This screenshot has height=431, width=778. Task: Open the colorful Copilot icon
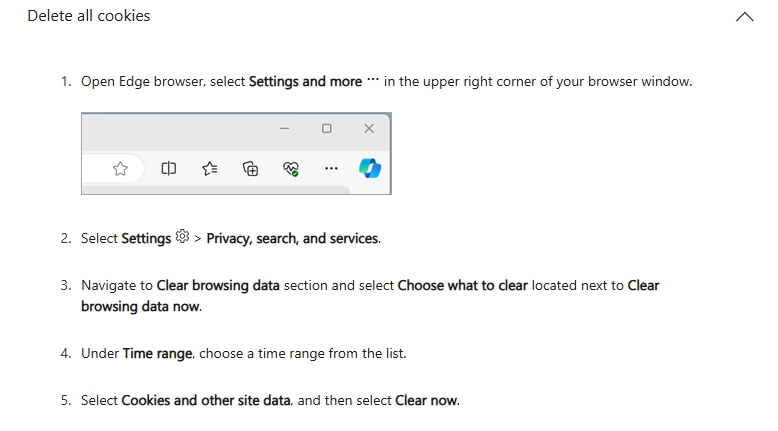[370, 168]
